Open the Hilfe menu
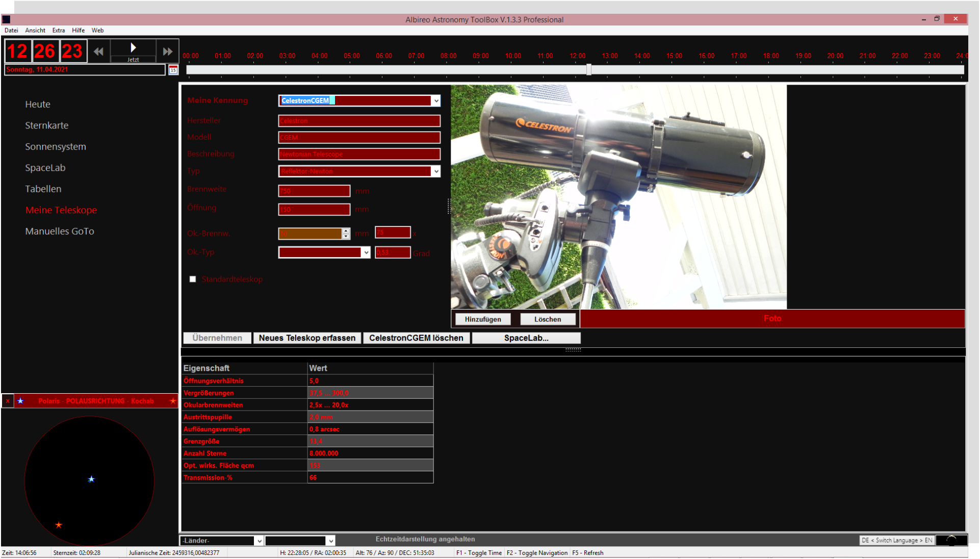 tap(78, 31)
